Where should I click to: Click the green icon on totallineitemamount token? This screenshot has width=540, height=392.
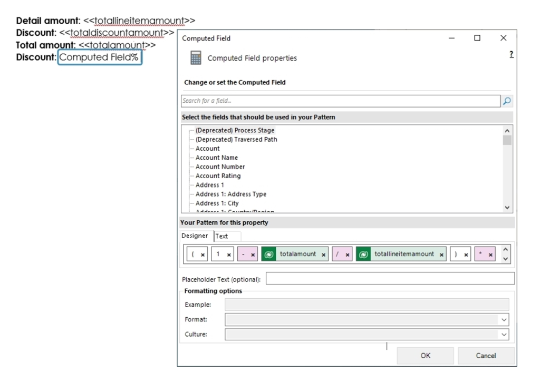click(x=363, y=254)
